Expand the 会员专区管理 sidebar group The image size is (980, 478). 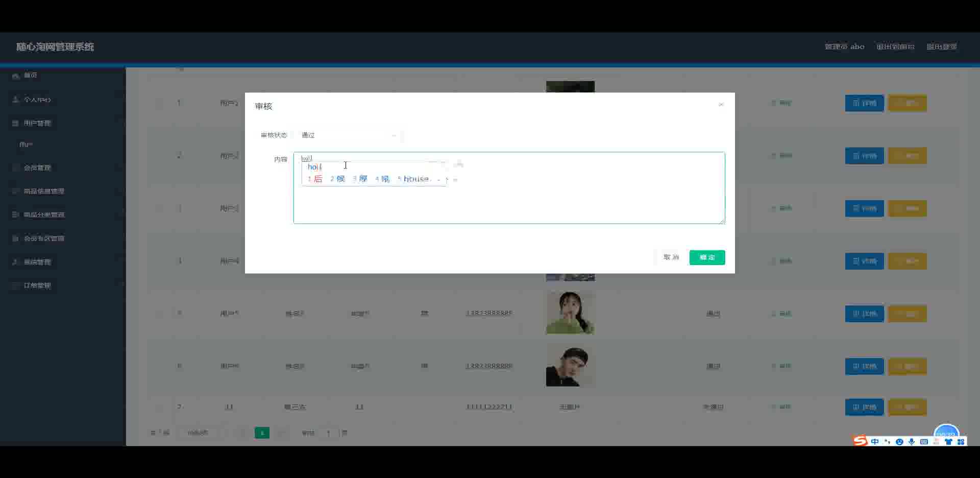[63, 238]
